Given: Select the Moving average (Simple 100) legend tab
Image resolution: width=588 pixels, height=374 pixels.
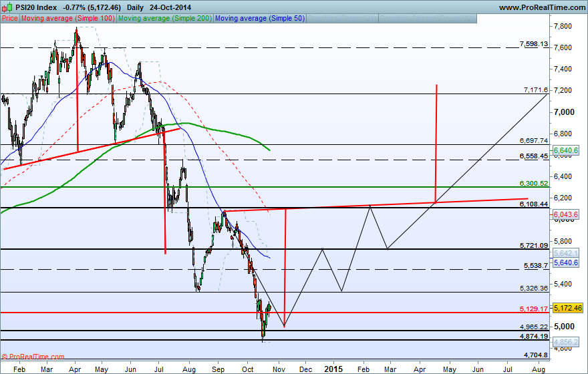Looking at the screenshot, I should pyautogui.click(x=68, y=18).
